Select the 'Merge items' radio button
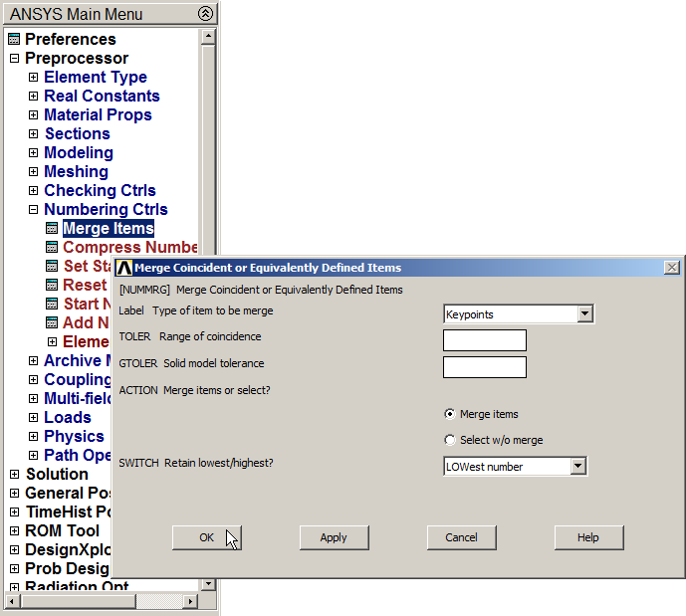The width and height of the screenshot is (686, 616). click(450, 414)
